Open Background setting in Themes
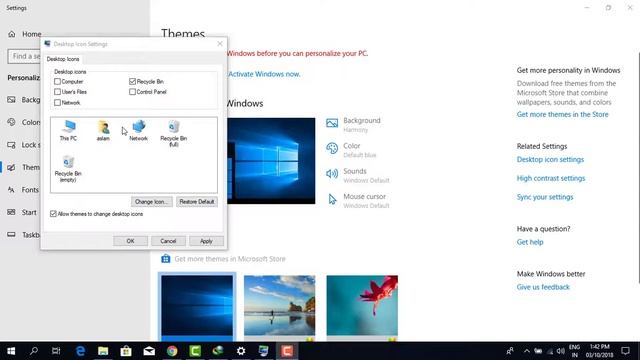640x360 pixels. (x=353, y=124)
